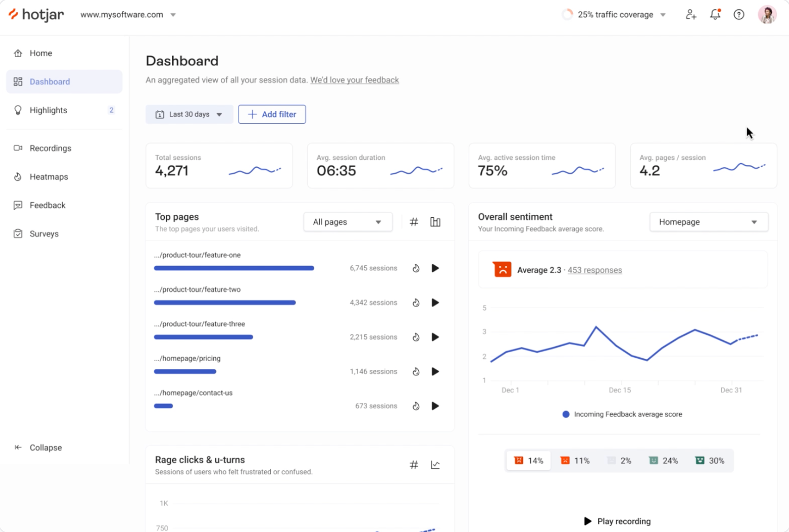Open the notifications bell
This screenshot has height=532, width=789.
click(715, 15)
